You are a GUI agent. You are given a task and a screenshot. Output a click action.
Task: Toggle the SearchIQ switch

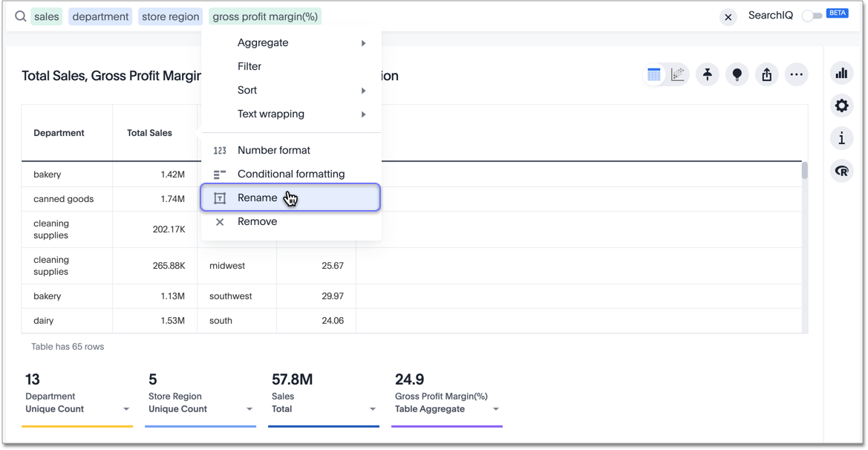click(812, 16)
